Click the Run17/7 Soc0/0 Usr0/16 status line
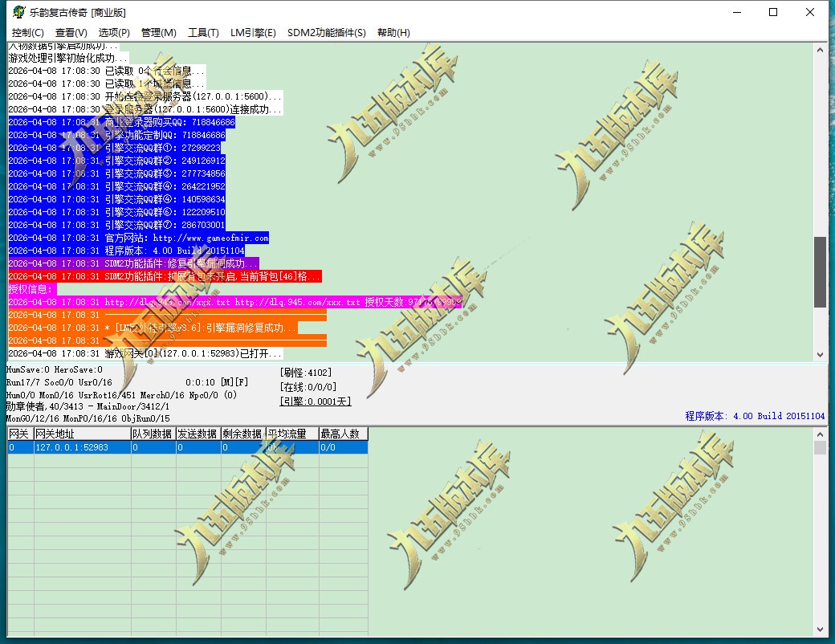 (x=59, y=382)
